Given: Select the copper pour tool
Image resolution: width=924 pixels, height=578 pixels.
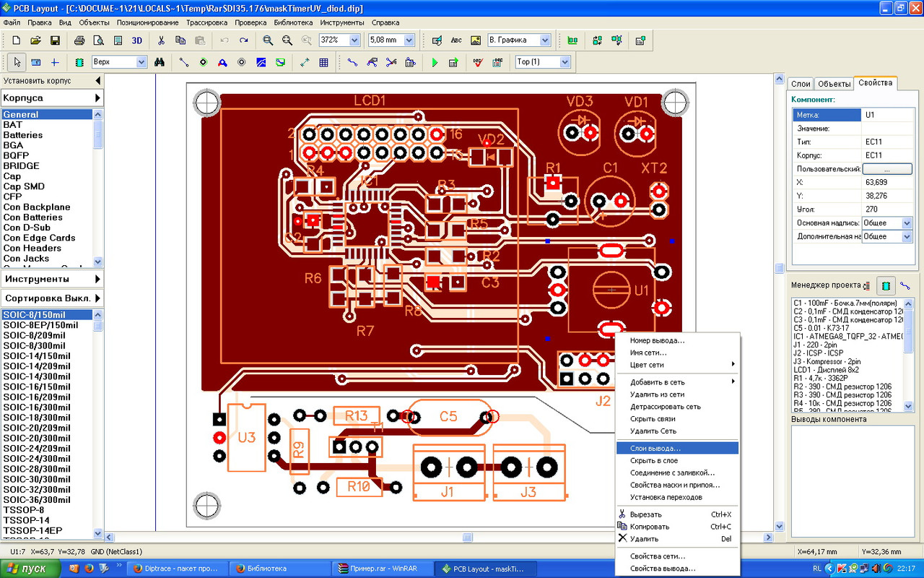Looking at the screenshot, I should point(261,62).
